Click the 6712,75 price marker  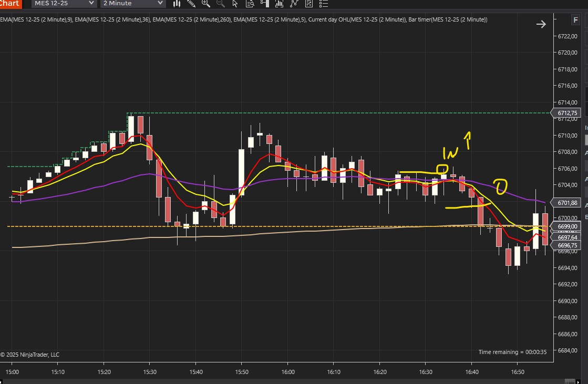tap(566, 113)
